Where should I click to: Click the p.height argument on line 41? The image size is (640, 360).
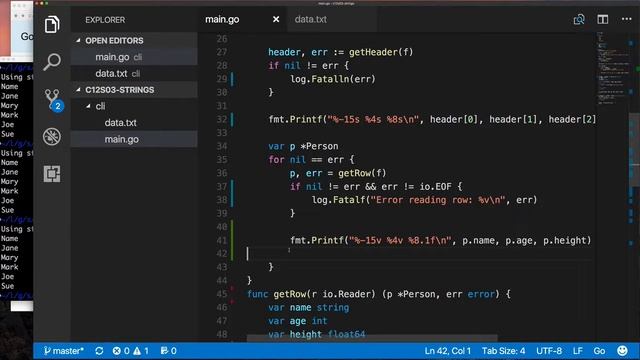(x=565, y=240)
